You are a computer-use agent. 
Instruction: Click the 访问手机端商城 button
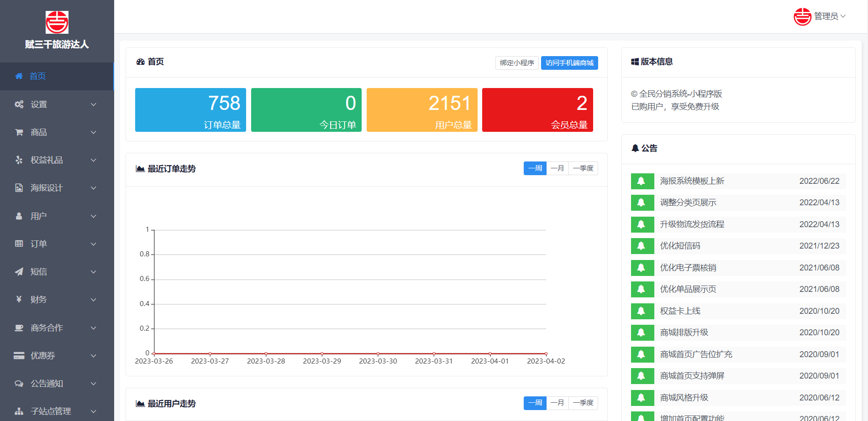(569, 63)
